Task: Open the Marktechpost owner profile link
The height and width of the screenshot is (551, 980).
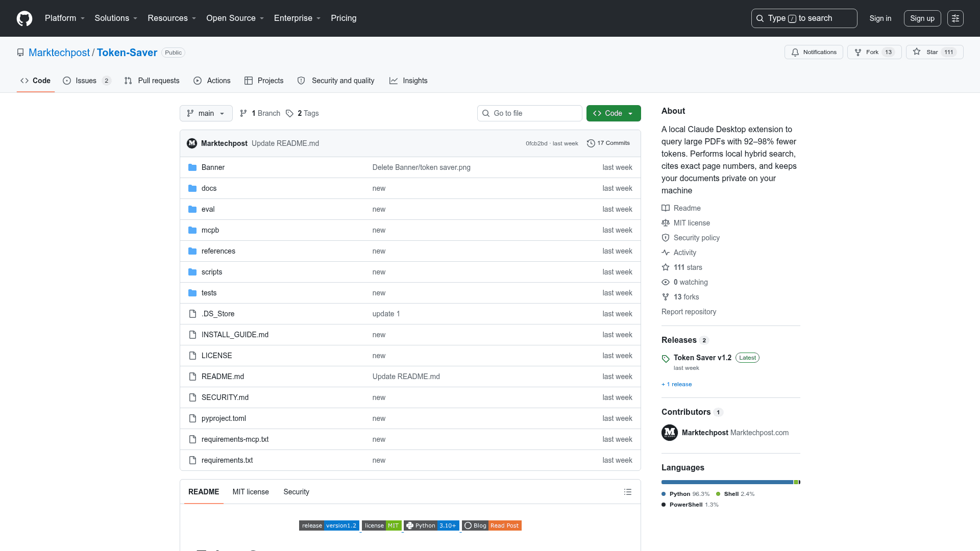Action: [x=59, y=53]
